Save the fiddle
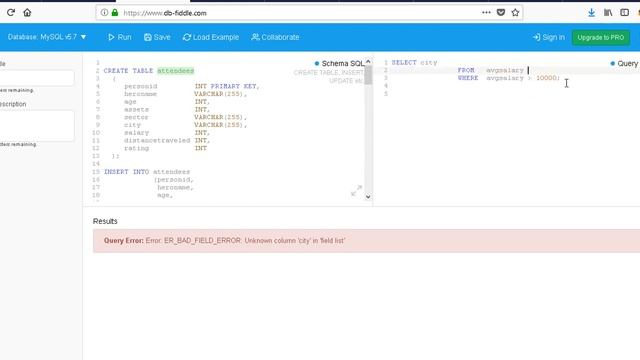The height and width of the screenshot is (360, 640). [157, 37]
